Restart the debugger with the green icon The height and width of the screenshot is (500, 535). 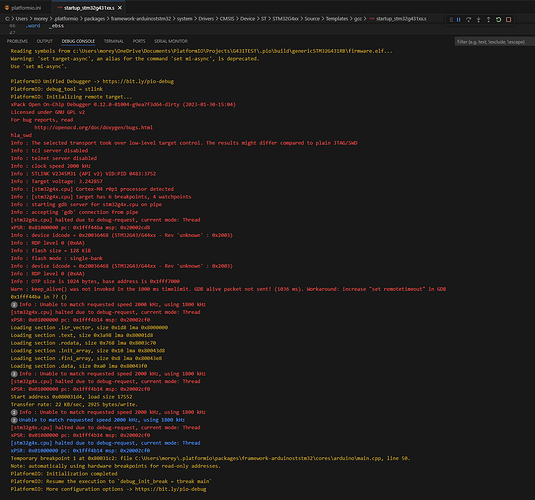498,20
